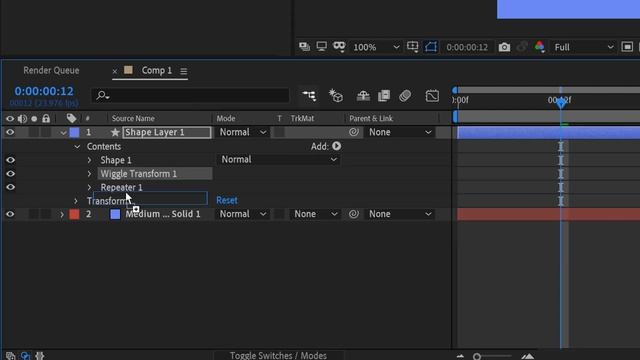The width and height of the screenshot is (640, 360).
Task: Enable Motion Blur icon in timeline
Action: click(405, 96)
